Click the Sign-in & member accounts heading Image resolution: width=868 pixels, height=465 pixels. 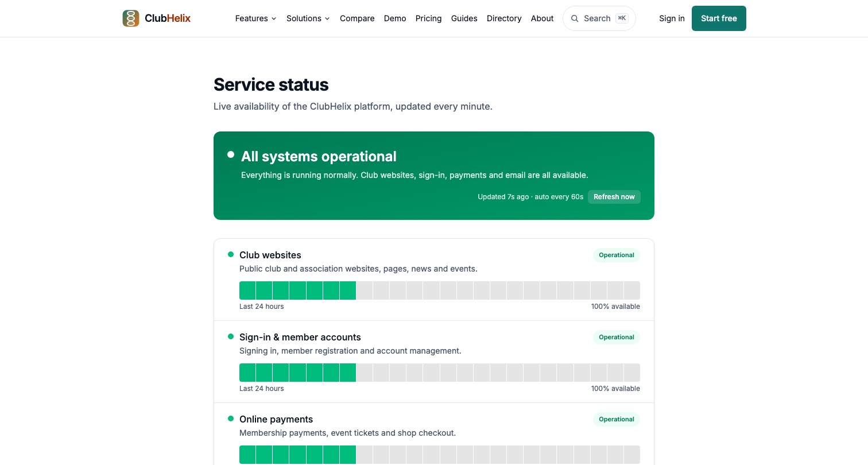pos(300,337)
